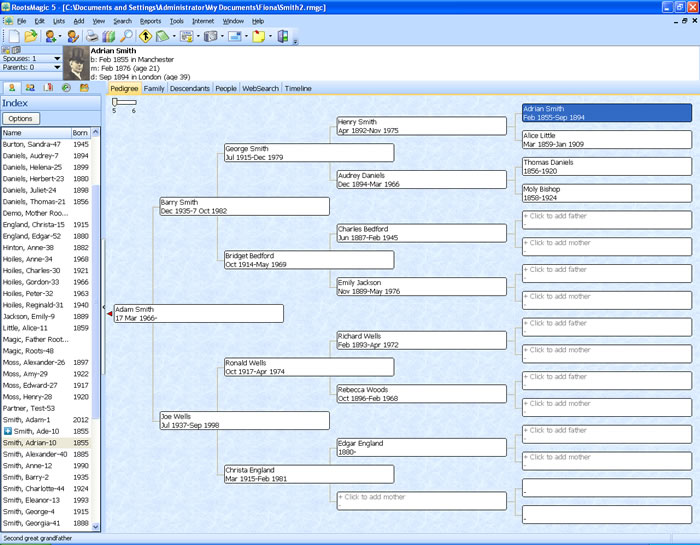
Task: Switch to the People tab
Action: [226, 88]
